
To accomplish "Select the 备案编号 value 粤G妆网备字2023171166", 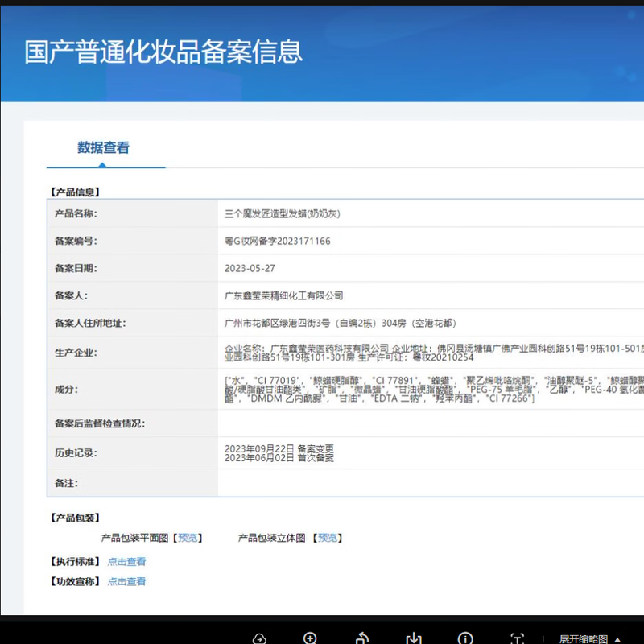I will [277, 241].
